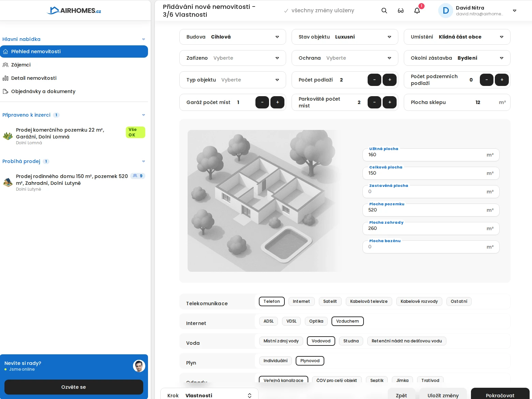Screen dimensions: 532x399
Task: Open the Typ objektu dropdown
Action: coord(233,80)
